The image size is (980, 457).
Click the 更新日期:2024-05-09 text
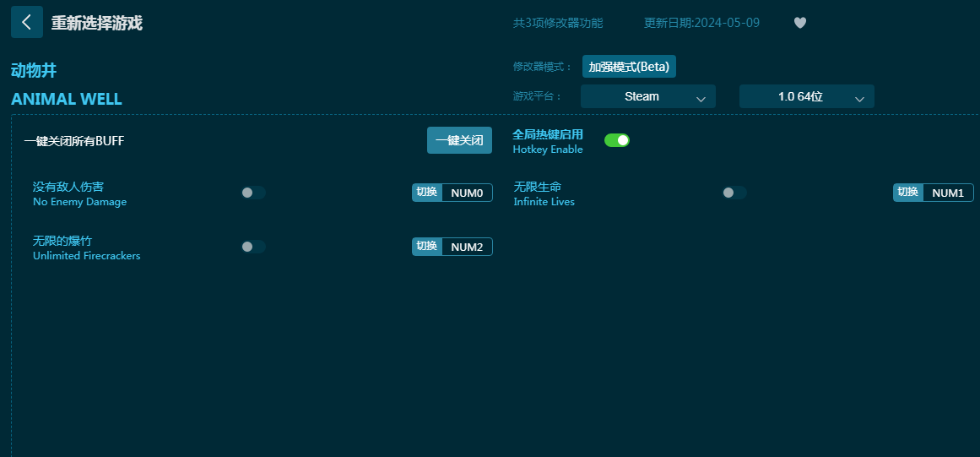pos(702,23)
